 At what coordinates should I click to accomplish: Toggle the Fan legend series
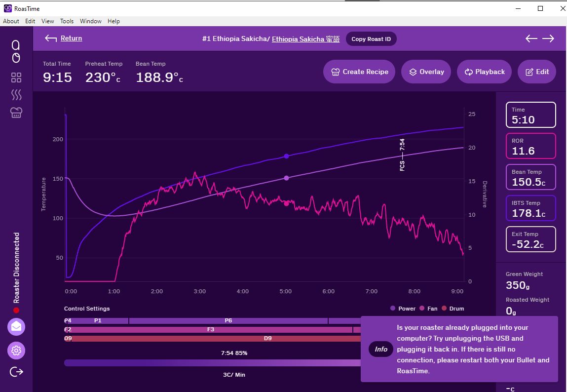tap(428, 309)
